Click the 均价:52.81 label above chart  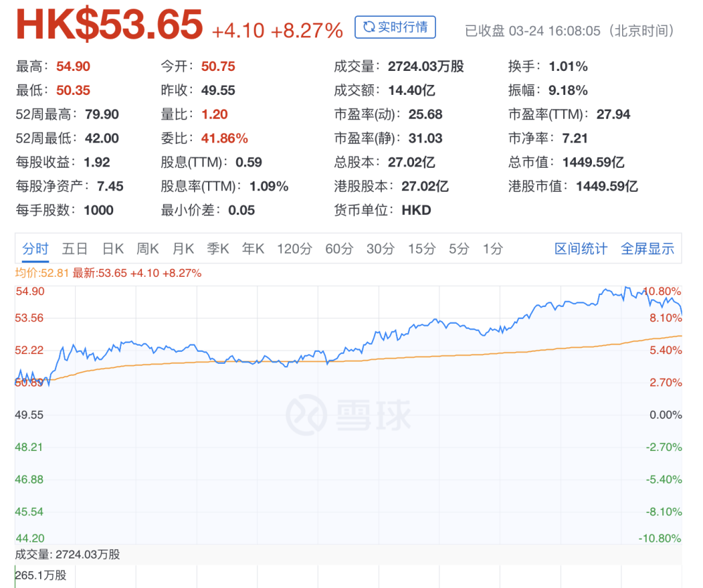pyautogui.click(x=41, y=273)
